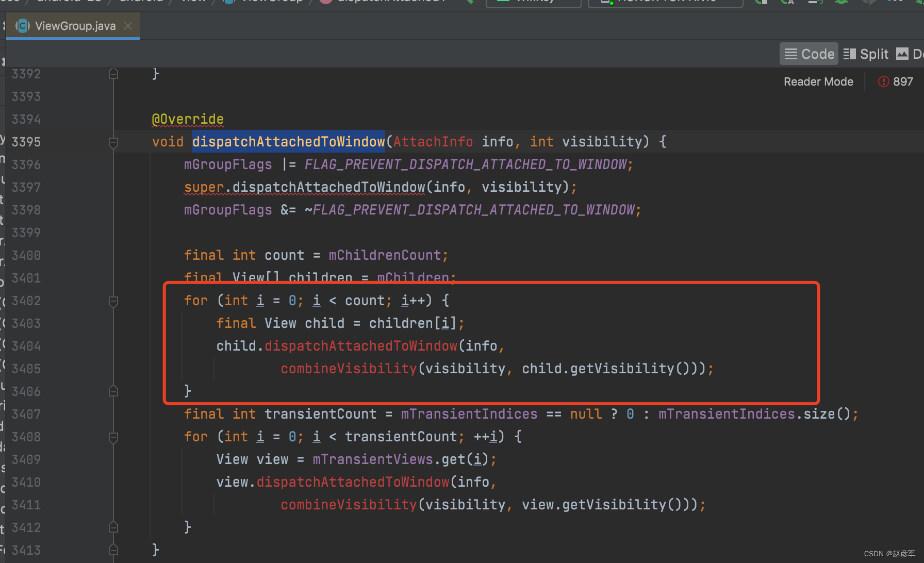Click child.getVisibility() on line 3405
Image resolution: width=924 pixels, height=563 pixels.
(x=606, y=369)
